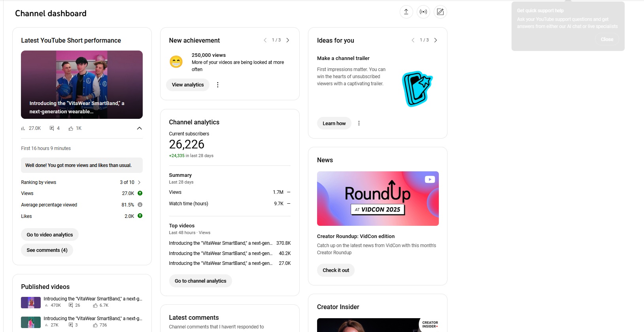Screen dimensions: 644x332
Task: Close the quick support help popup
Action: [607, 39]
